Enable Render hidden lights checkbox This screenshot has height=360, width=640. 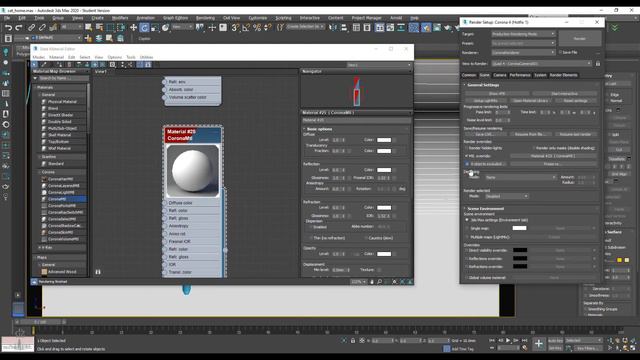pos(467,148)
